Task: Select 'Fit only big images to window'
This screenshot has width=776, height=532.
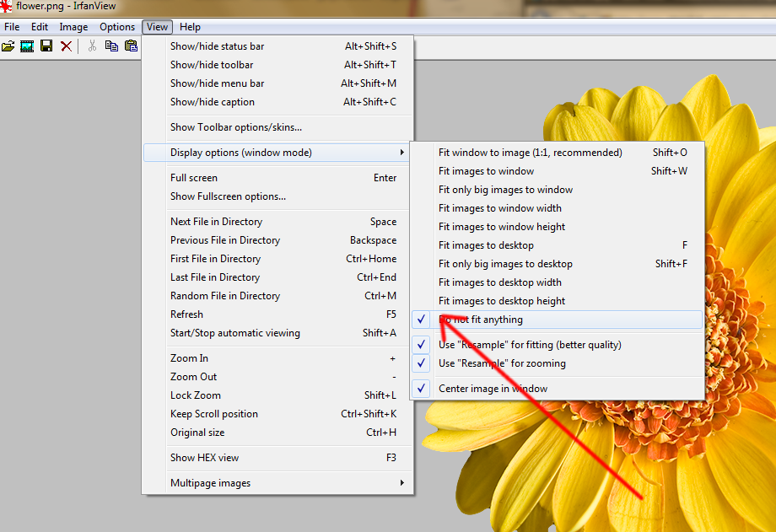Action: coord(557,190)
